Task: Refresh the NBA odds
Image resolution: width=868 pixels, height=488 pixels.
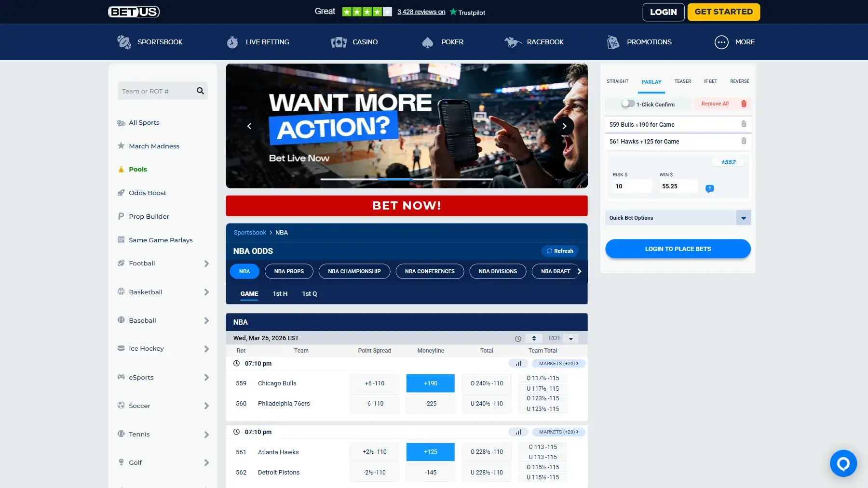Action: pyautogui.click(x=559, y=251)
